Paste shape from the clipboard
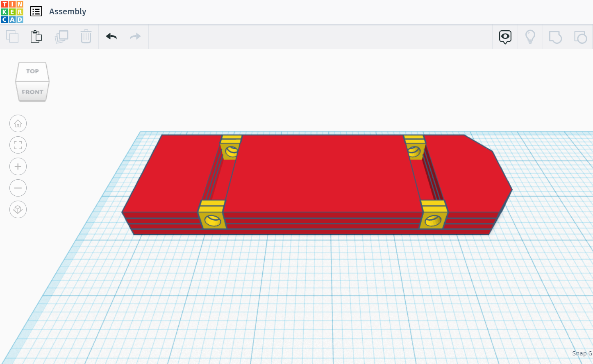593x364 pixels. [x=36, y=36]
